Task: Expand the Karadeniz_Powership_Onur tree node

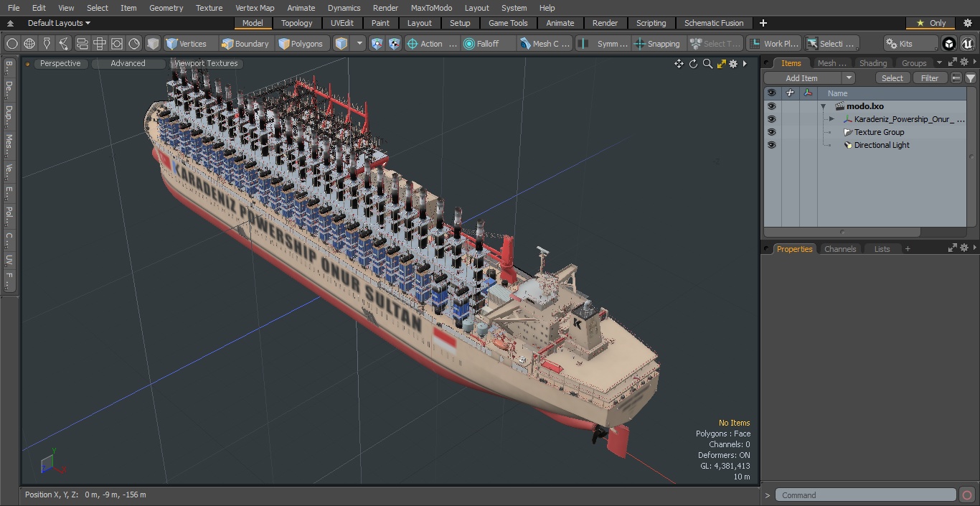Action: coord(831,119)
